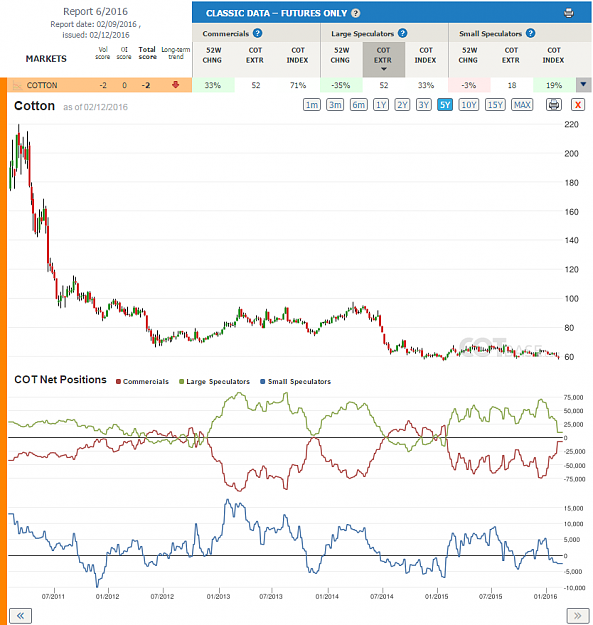Open the Large Speculators help icon

tap(403, 33)
